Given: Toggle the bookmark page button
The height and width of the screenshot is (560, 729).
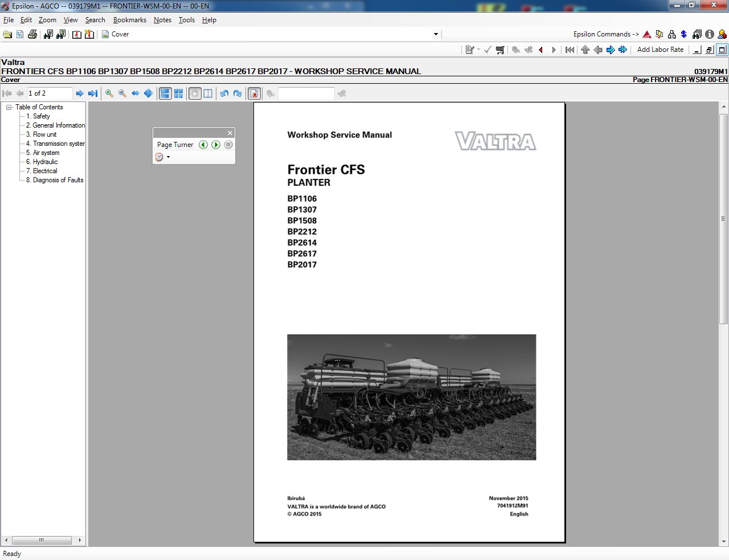Looking at the screenshot, I should tap(255, 93).
